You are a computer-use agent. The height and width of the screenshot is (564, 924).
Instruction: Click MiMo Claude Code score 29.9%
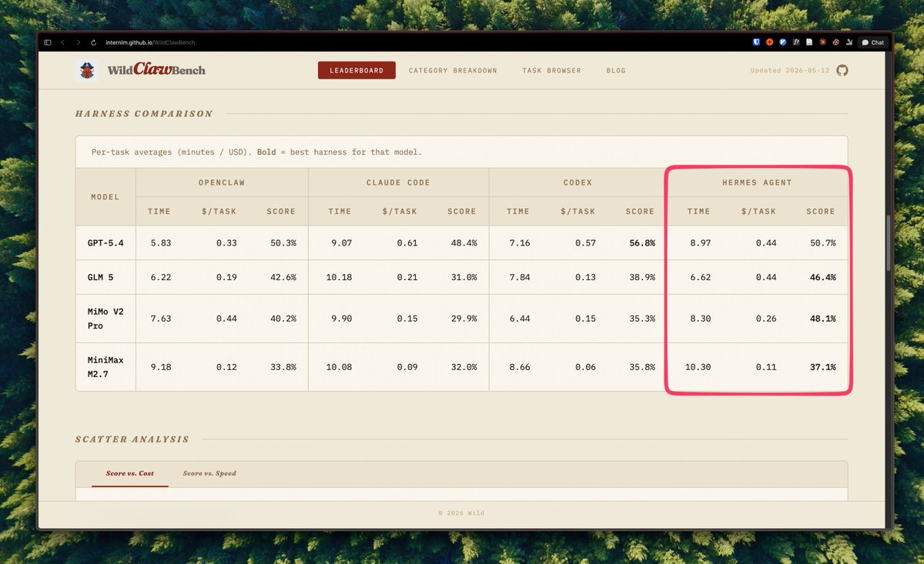[x=462, y=319]
